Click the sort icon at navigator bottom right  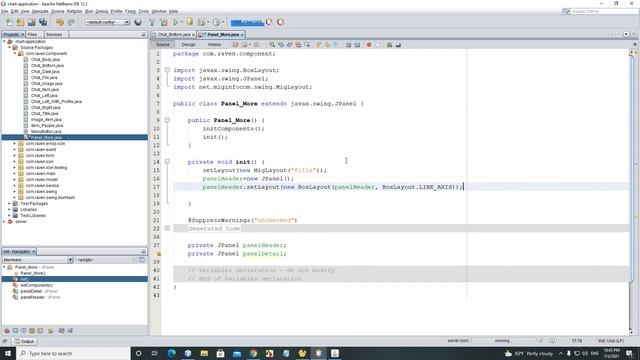click(70, 331)
